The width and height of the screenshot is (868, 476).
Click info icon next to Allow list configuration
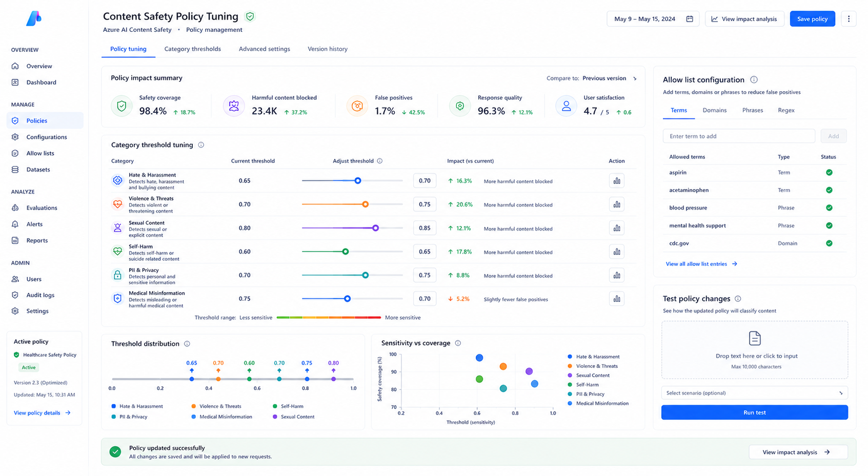[x=754, y=79]
